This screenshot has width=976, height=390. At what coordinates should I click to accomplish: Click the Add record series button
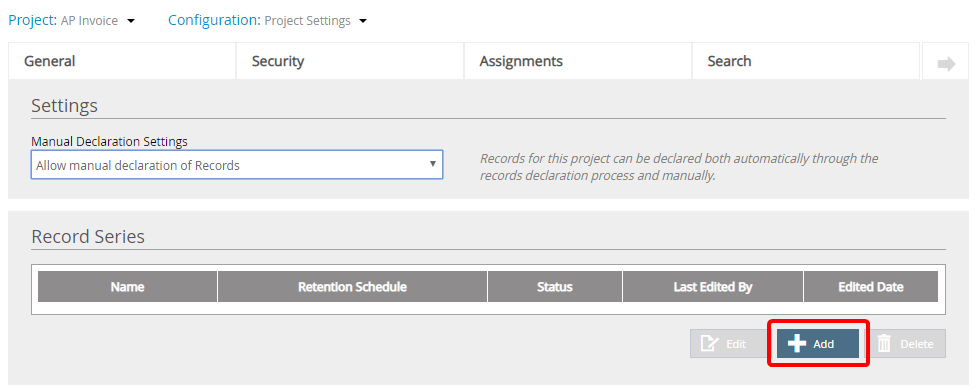pos(818,344)
